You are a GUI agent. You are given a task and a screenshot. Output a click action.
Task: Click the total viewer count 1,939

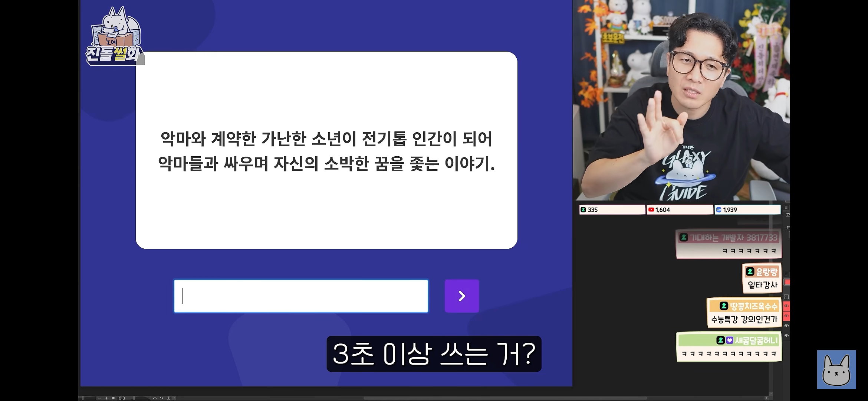pyautogui.click(x=730, y=210)
